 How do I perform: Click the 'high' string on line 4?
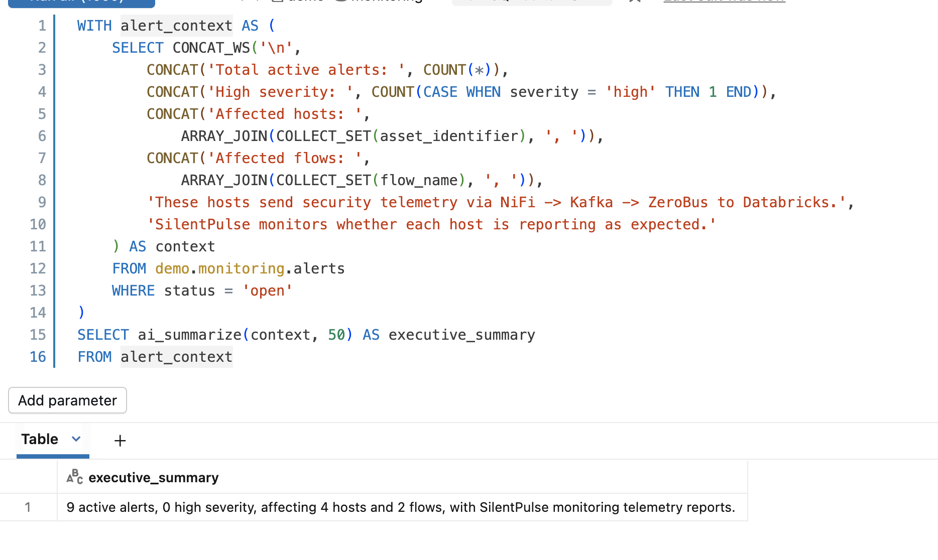(630, 92)
